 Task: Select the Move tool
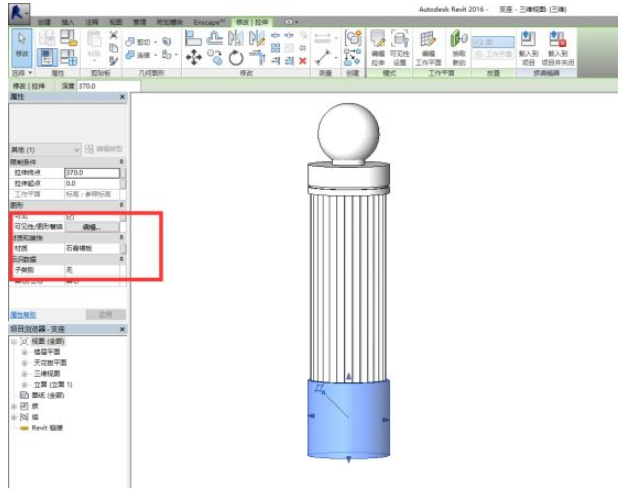coord(194,58)
